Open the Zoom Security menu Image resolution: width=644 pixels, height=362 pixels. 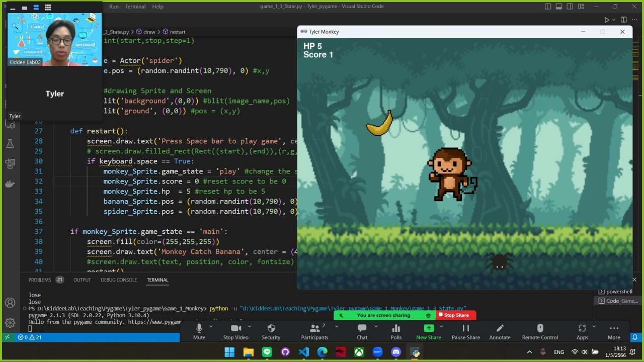271,332
